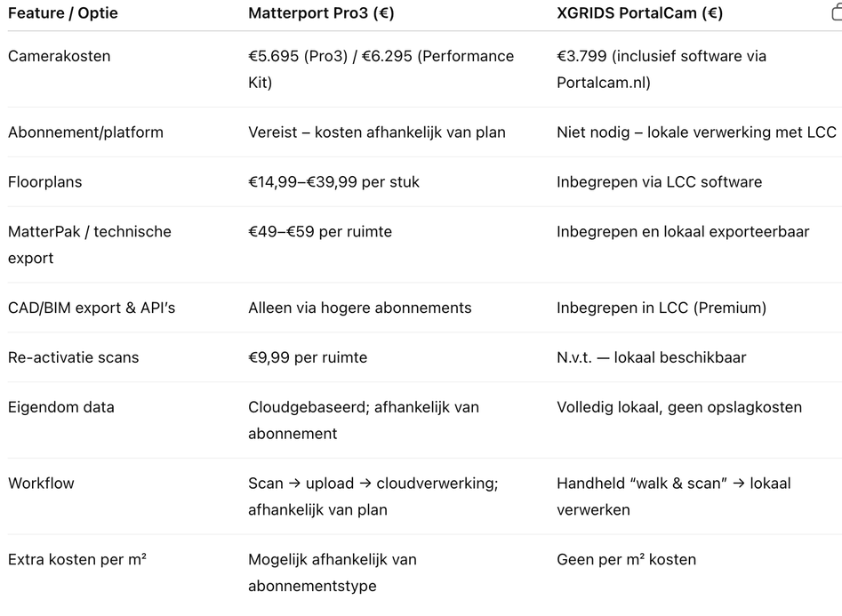Select the 'Feature / Optie' column header
This screenshot has width=842, height=616.
click(63, 13)
